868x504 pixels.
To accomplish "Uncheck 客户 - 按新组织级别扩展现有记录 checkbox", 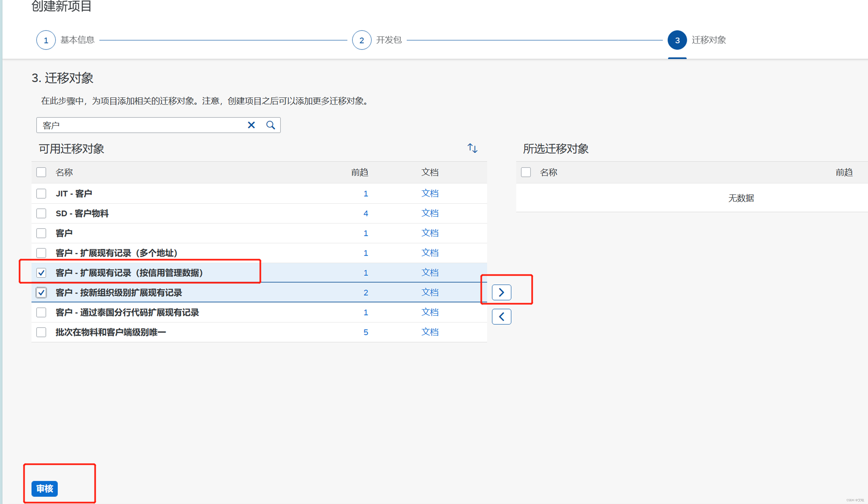I will [41, 293].
